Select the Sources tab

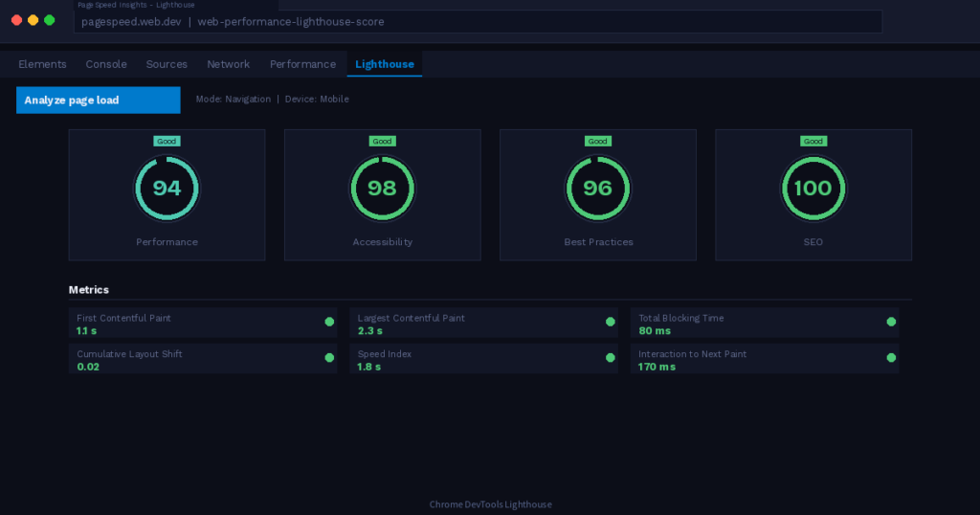click(167, 64)
